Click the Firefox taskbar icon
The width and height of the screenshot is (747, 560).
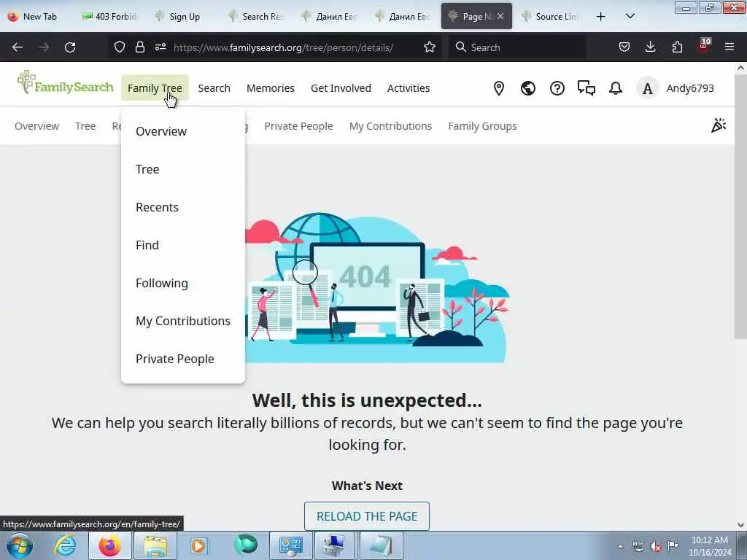110,545
